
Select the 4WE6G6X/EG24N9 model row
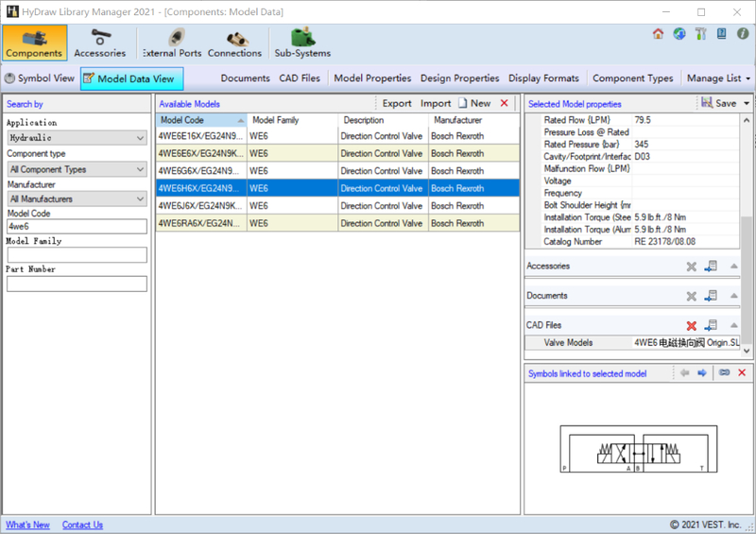337,171
